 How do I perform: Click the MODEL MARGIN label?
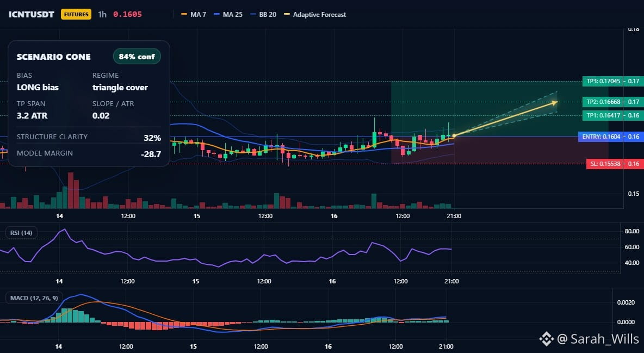click(45, 153)
